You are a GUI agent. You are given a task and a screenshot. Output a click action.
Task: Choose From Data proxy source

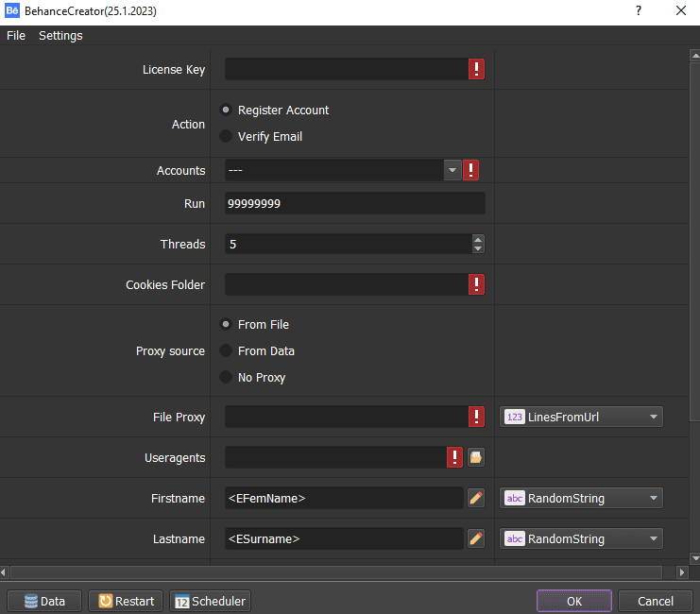coord(226,351)
